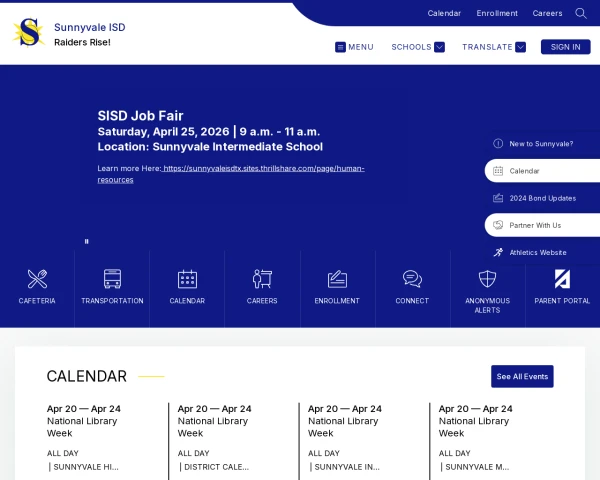This screenshot has height=480, width=600.
Task: Pause the hero slideshow
Action: click(x=86, y=241)
